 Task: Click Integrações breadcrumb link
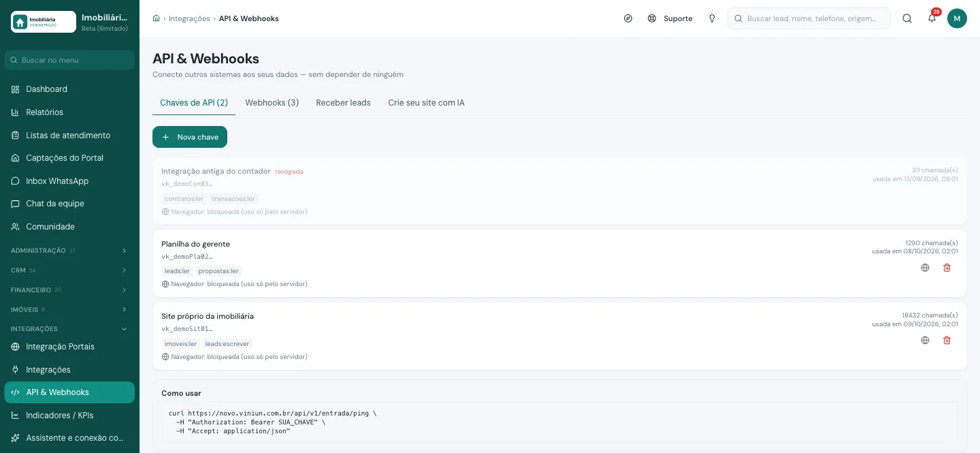[189, 18]
